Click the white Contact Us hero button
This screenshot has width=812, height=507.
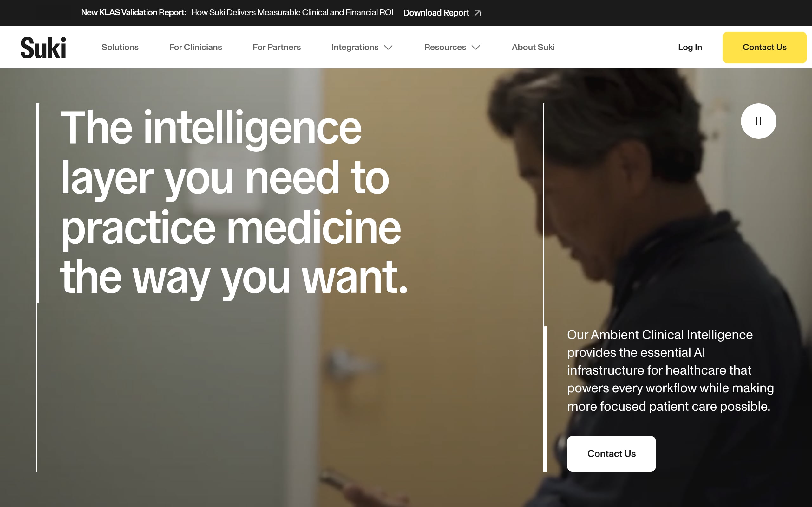click(611, 453)
